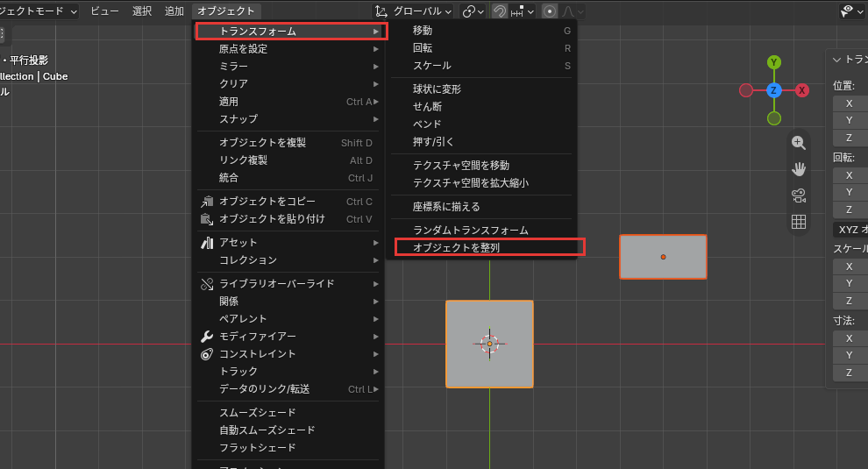
Task: Choose せん断 option
Action: click(x=481, y=106)
